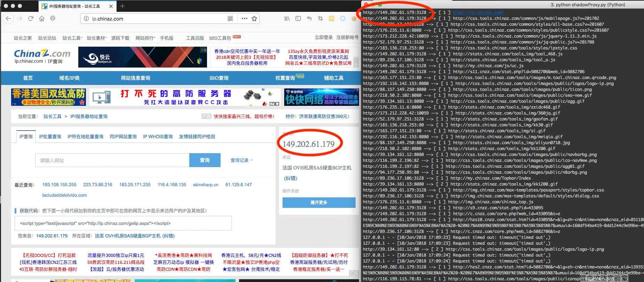
Task: Click 立即登录 to sign in
Action: click(324, 38)
